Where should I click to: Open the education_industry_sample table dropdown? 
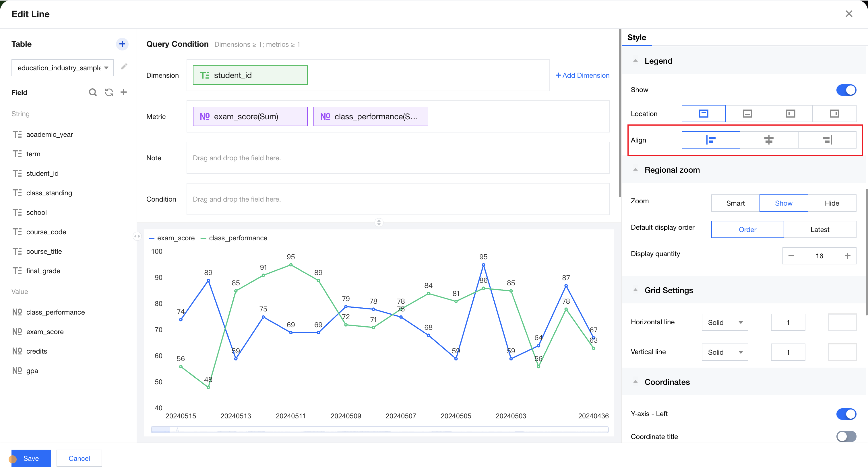coord(63,68)
